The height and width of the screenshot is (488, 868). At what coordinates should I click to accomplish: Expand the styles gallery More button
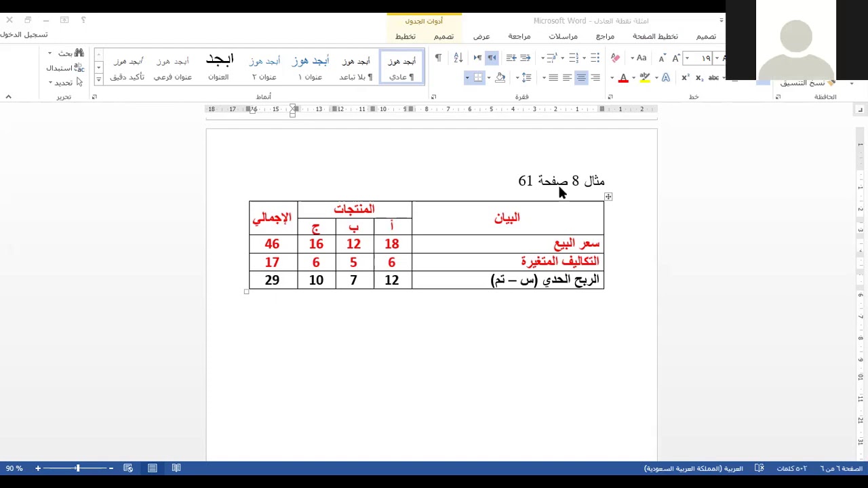point(98,79)
